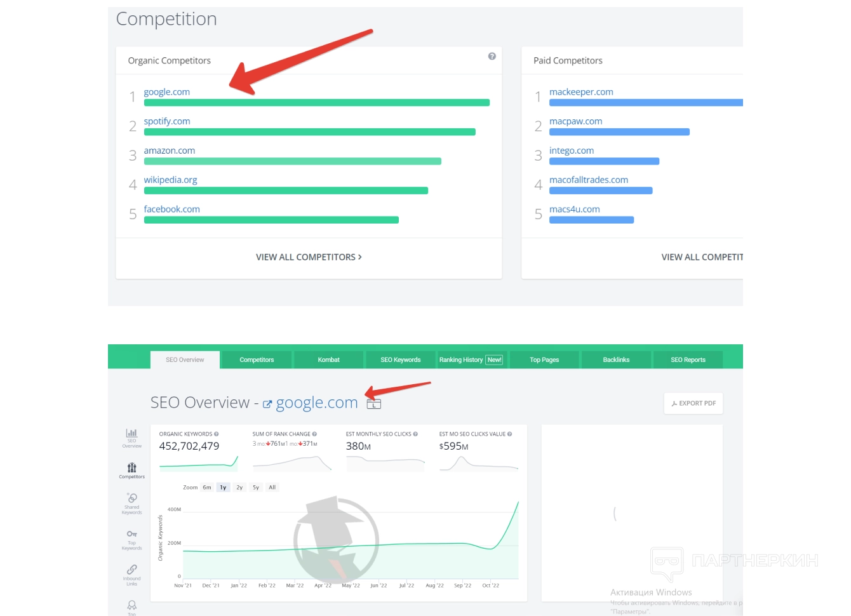Click the Sum of Rank Change sparkline
The width and height of the screenshot is (851, 616).
point(292,464)
